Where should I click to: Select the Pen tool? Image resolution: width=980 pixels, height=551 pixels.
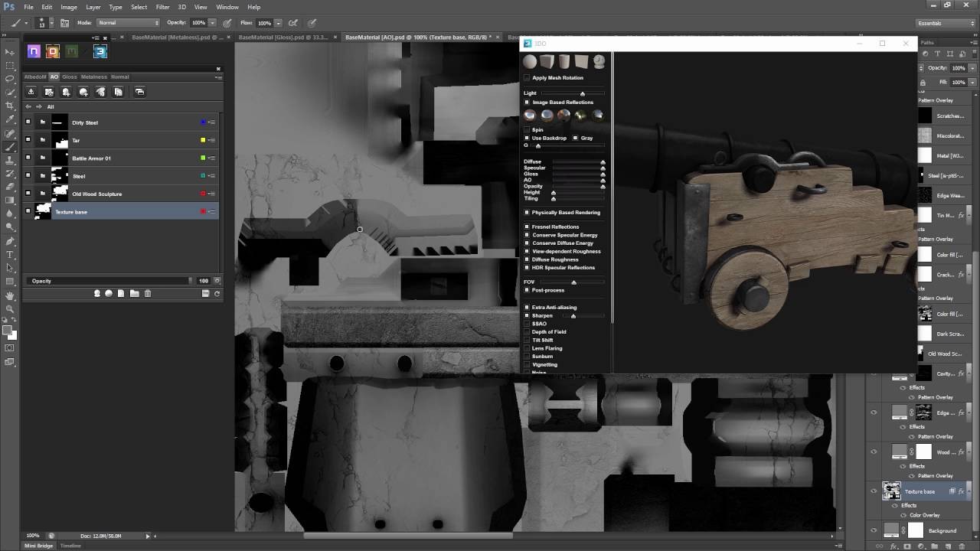coord(10,240)
